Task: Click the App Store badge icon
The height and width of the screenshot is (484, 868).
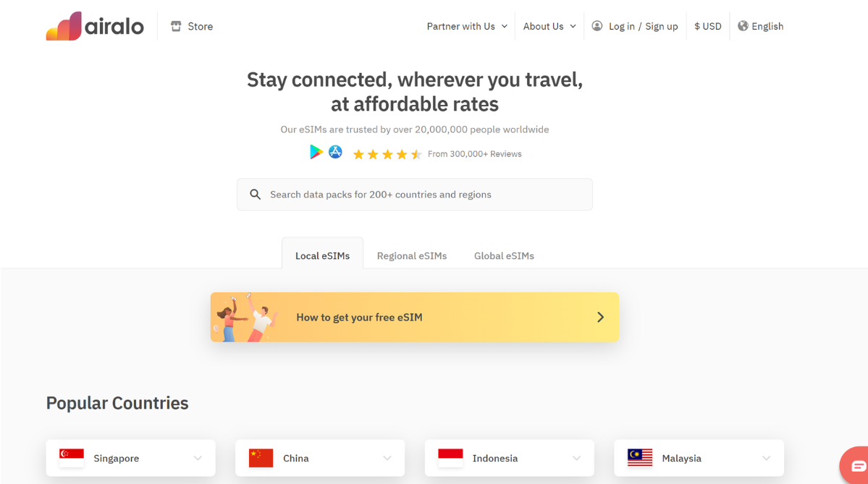Action: pos(335,152)
